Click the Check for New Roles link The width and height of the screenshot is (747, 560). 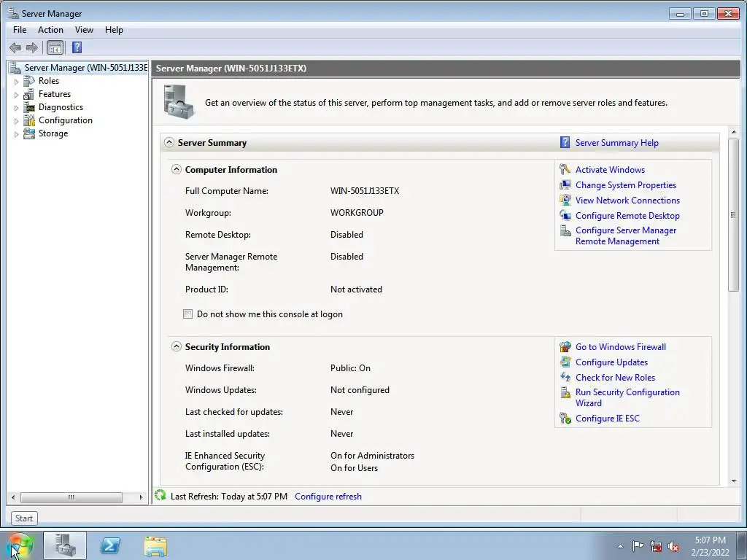pyautogui.click(x=615, y=377)
